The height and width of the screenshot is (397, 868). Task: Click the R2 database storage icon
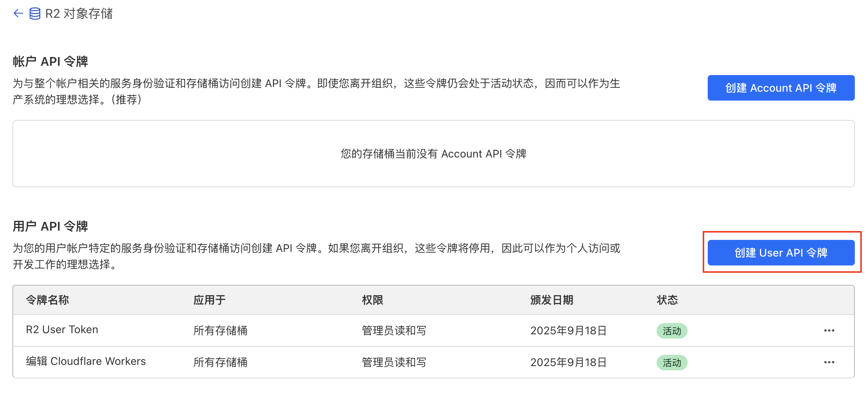coord(35,14)
